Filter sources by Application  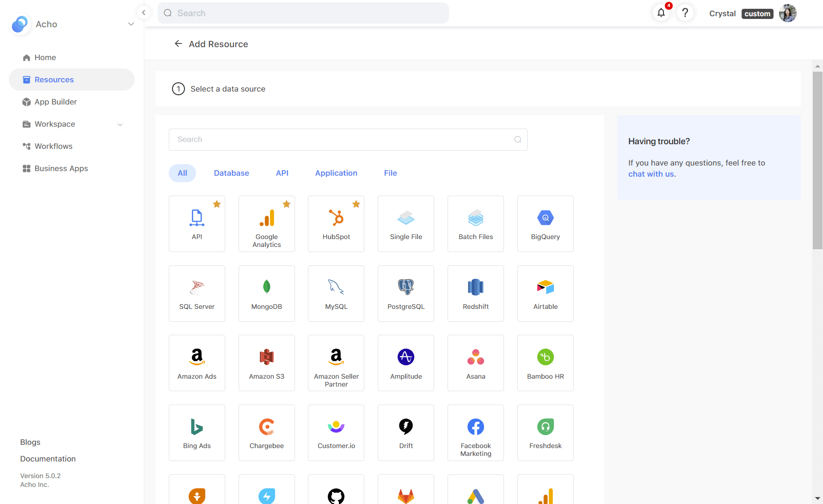pyautogui.click(x=336, y=173)
